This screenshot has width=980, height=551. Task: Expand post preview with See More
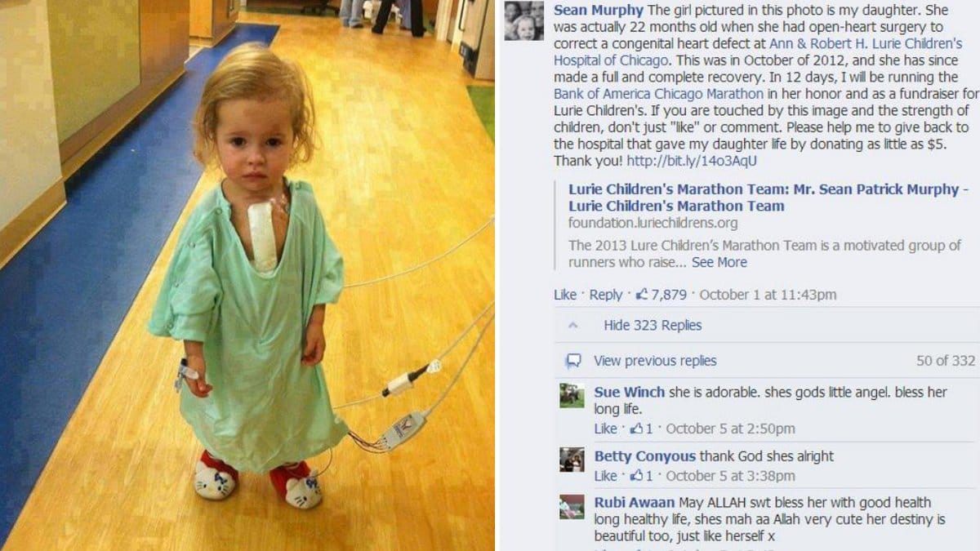coord(719,262)
